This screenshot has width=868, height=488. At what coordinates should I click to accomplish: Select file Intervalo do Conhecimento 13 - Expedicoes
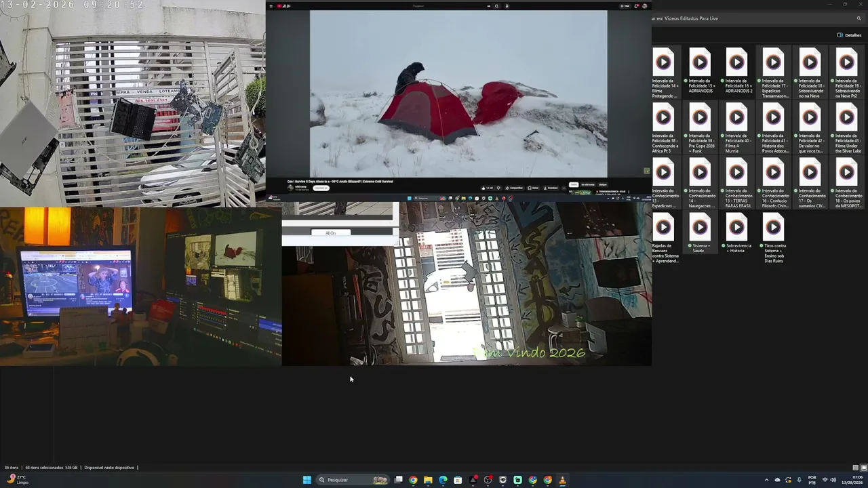(665, 182)
